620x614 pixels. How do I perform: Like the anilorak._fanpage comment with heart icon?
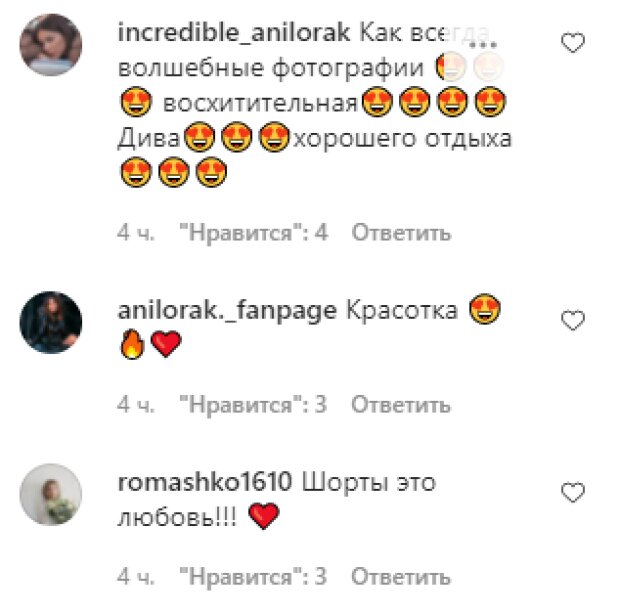click(573, 320)
